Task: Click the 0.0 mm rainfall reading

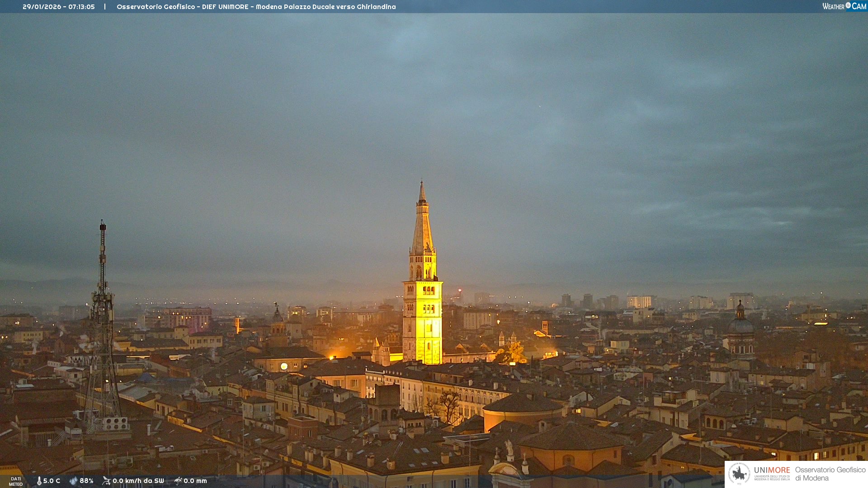Action: point(195,481)
